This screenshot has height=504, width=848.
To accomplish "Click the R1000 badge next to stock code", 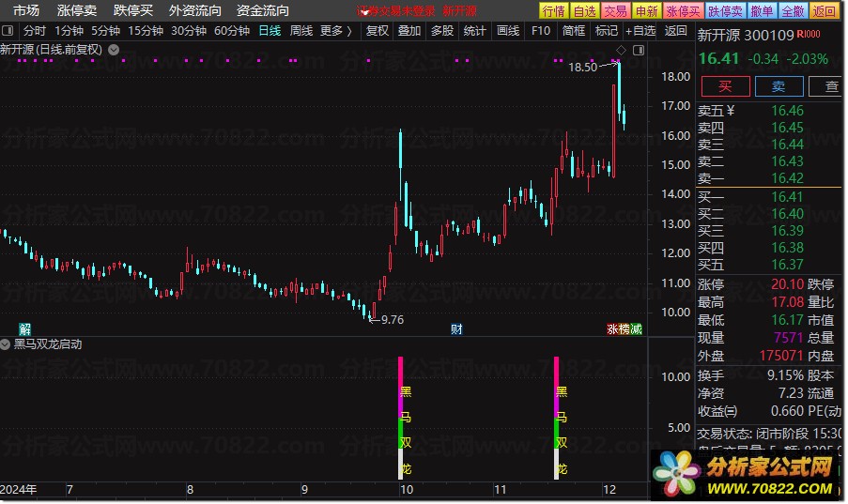I will [x=809, y=34].
